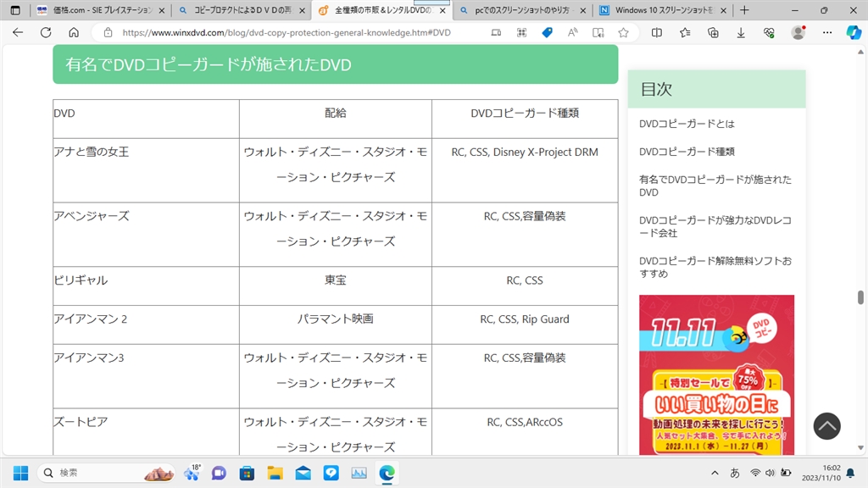Close the 価格.com tab

tap(162, 10)
